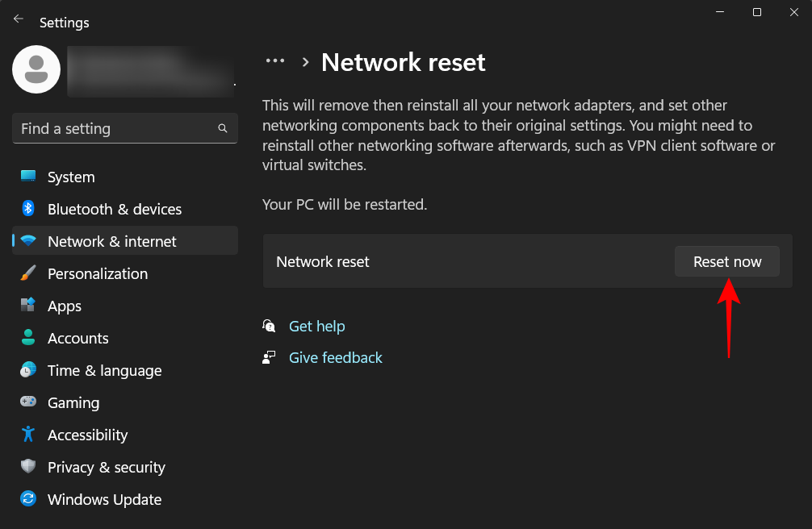Select Accessibility in the sidebar
The image size is (812, 529).
click(x=87, y=435)
